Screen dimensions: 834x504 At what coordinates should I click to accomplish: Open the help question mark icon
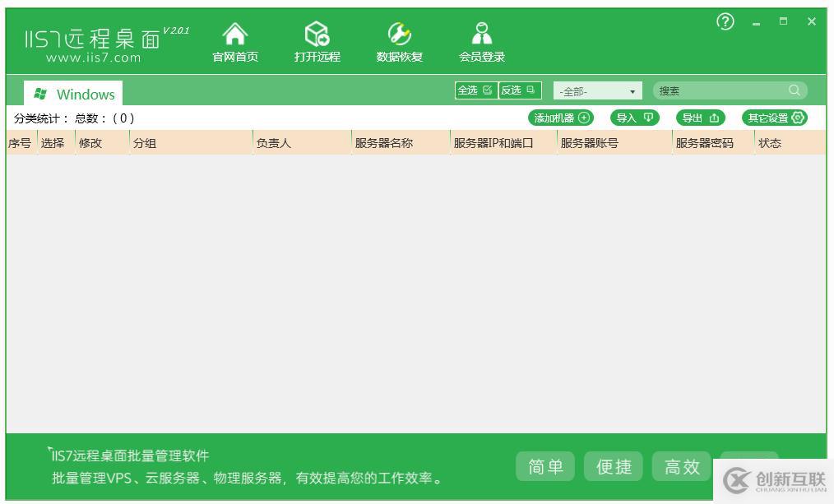coord(725,22)
